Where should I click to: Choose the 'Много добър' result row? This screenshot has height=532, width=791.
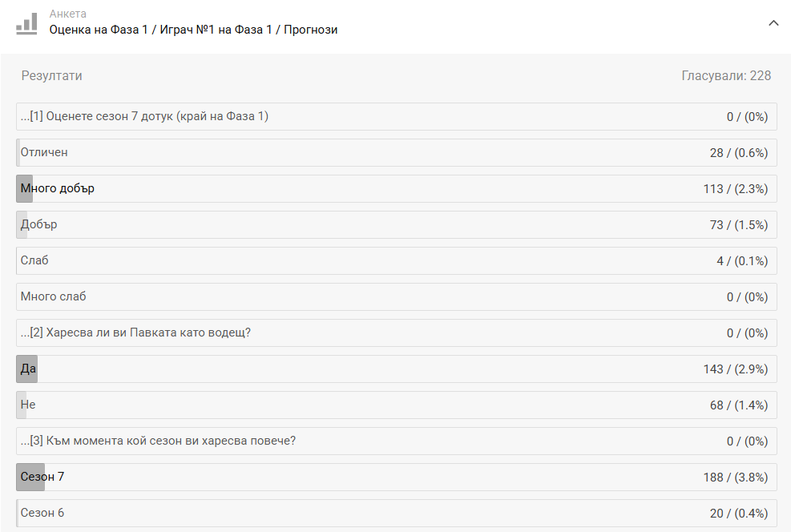point(396,188)
